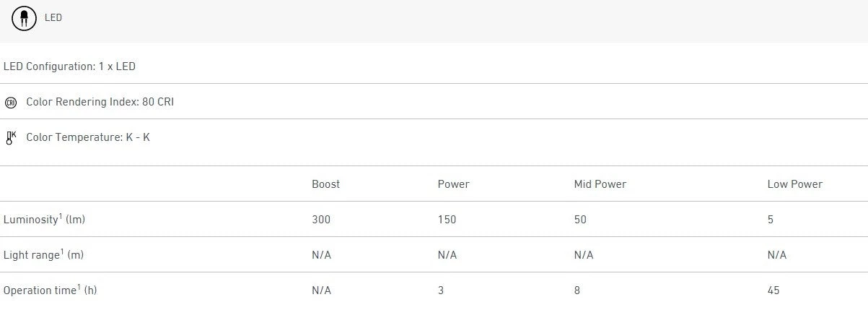Select the Color Rendering Index: 80 CRI text

(x=100, y=102)
